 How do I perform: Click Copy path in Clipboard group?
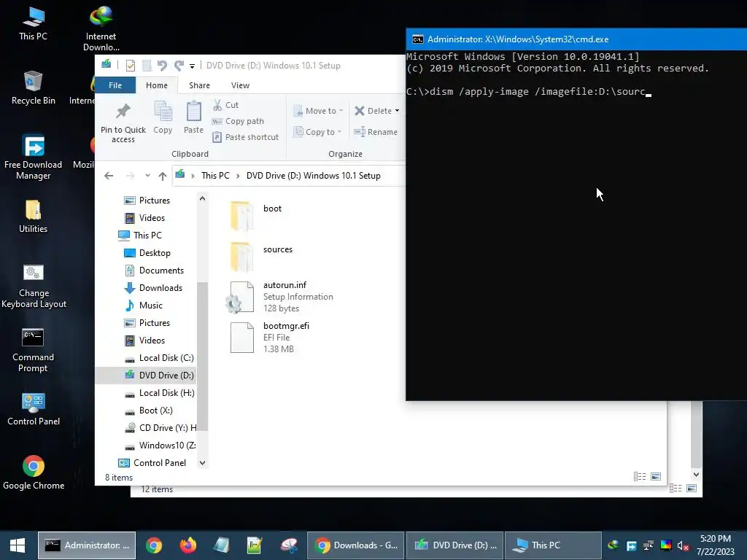238,121
